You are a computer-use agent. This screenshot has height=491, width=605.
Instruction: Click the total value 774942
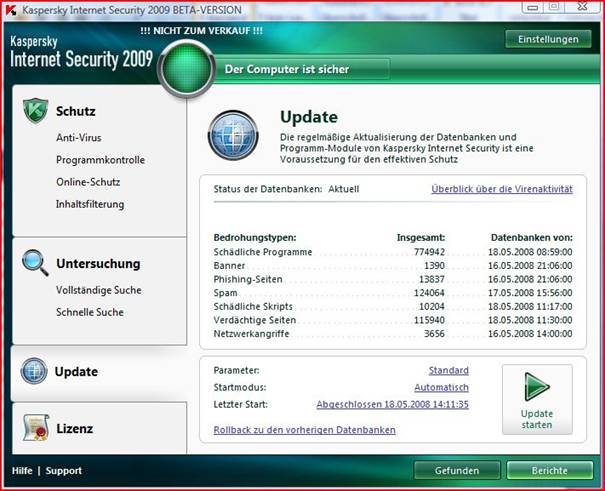tap(429, 252)
